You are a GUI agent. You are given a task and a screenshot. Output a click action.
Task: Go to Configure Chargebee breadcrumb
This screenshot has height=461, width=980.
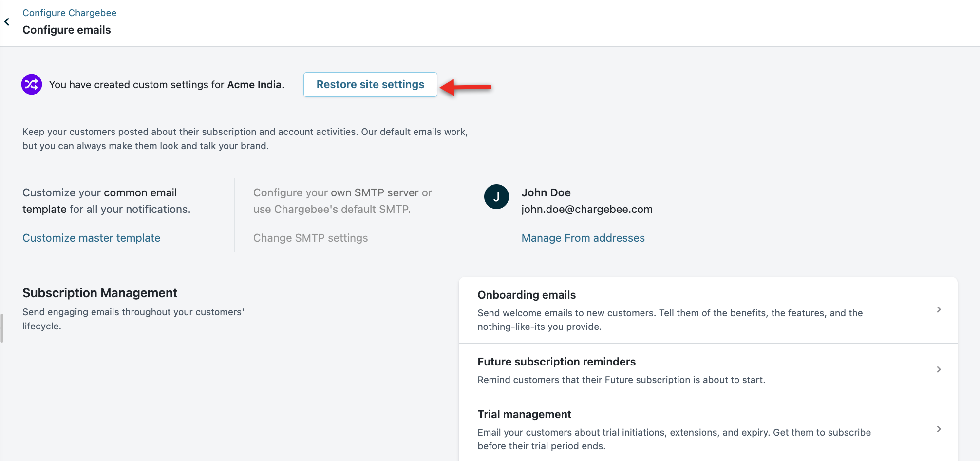pyautogui.click(x=69, y=13)
